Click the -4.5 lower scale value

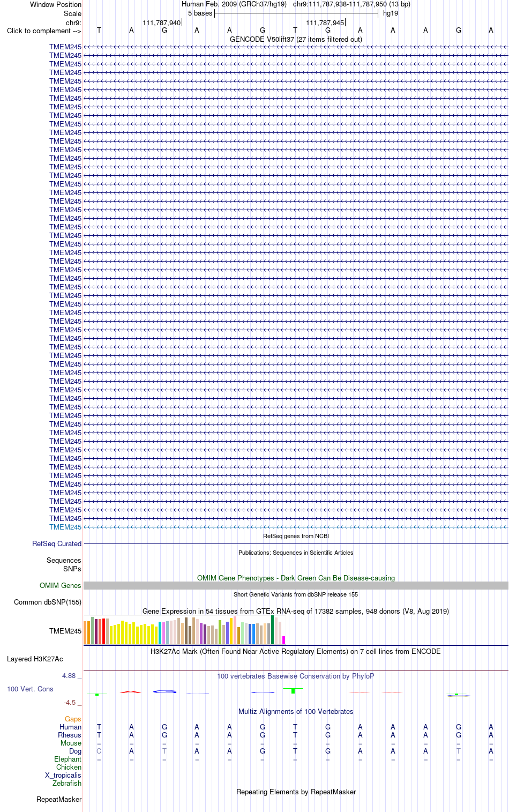point(70,702)
